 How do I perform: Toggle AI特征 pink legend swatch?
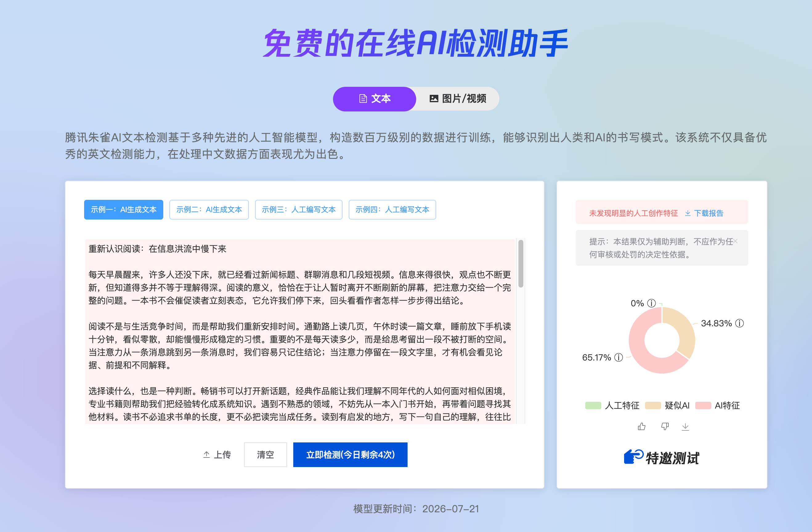coord(703,405)
